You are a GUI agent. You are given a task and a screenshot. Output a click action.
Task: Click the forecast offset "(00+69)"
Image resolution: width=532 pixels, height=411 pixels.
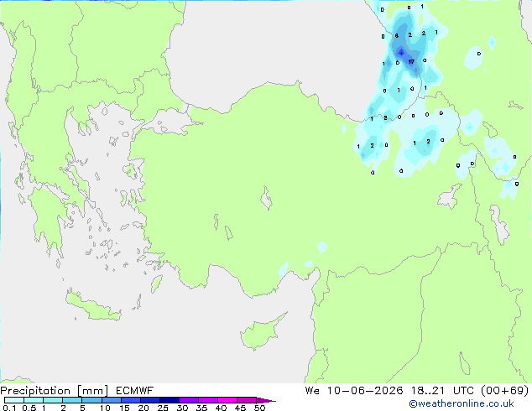click(505, 391)
